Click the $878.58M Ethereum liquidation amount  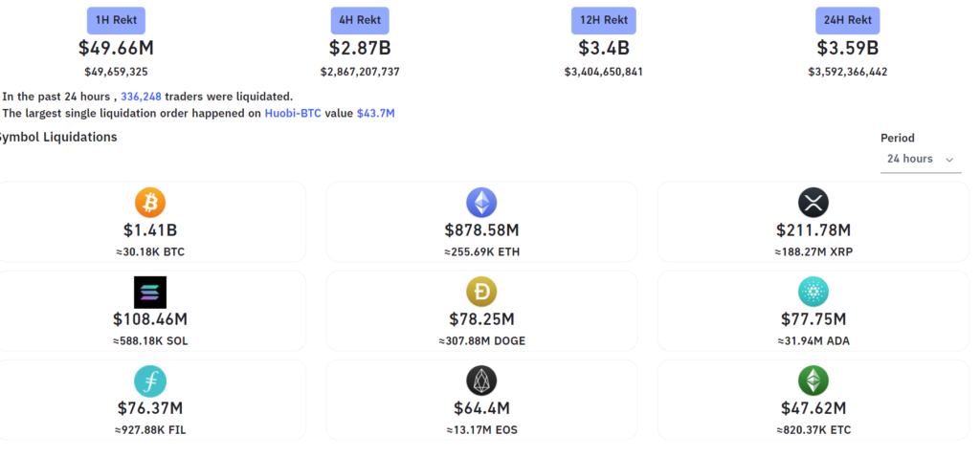coord(481,229)
